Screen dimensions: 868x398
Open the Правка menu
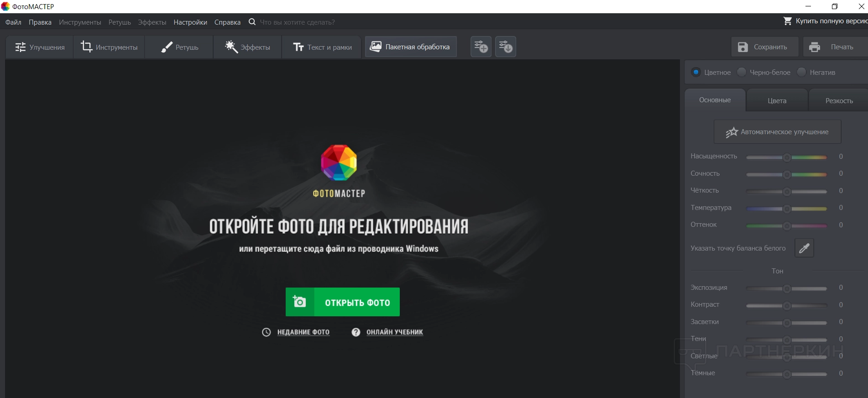[x=40, y=22]
